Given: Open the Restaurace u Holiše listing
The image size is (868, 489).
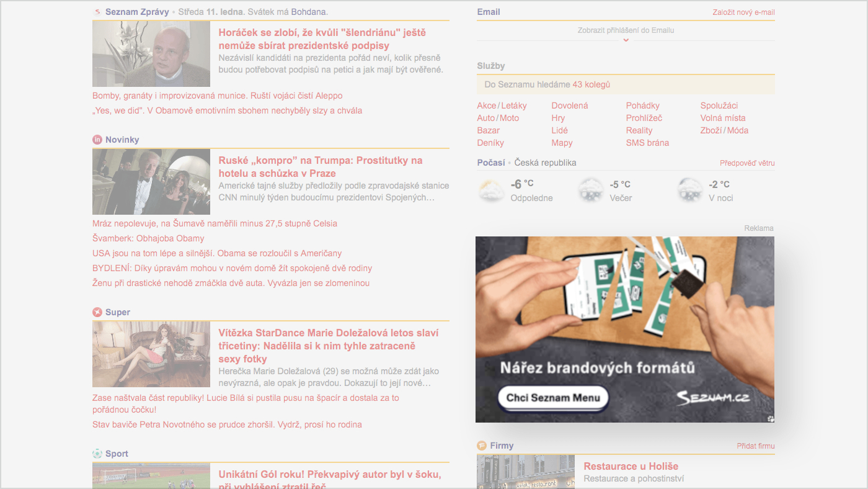Looking at the screenshot, I should point(631,466).
